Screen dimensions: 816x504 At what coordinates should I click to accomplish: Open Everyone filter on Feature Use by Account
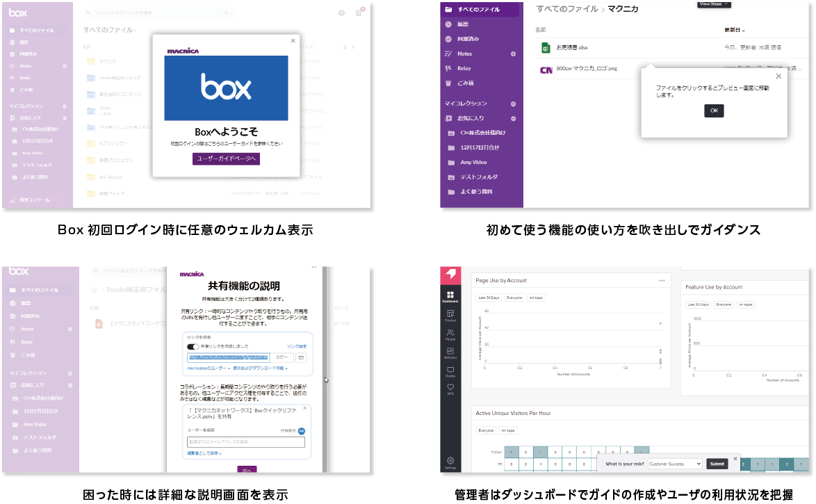[724, 304]
